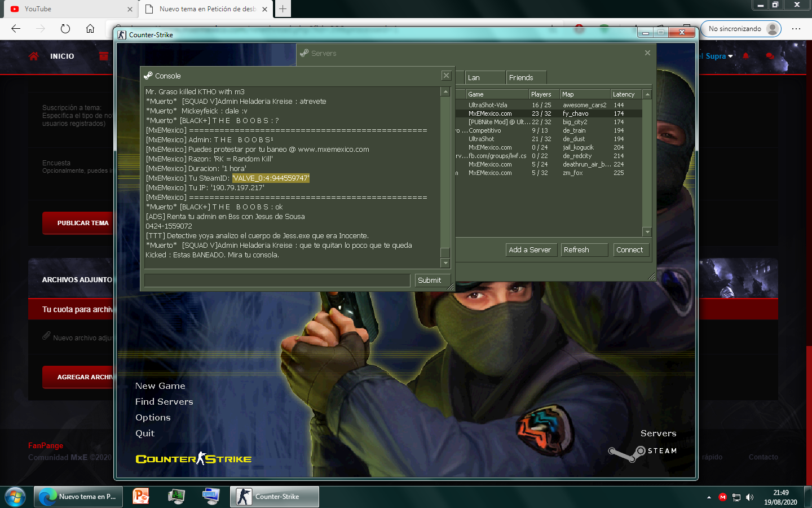This screenshot has width=812, height=508.
Task: Click the No sincronizando profile button
Action: (x=741, y=29)
